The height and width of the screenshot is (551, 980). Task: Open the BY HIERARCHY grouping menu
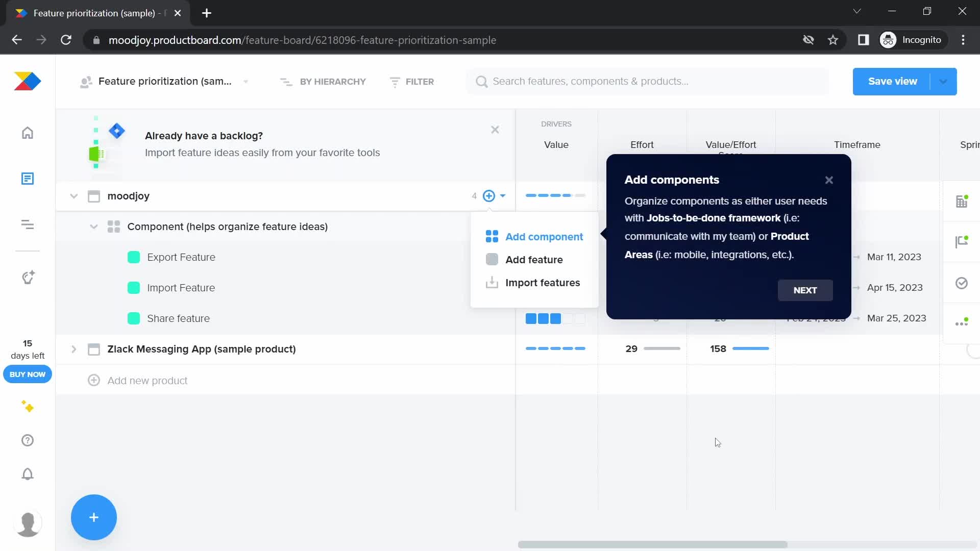pyautogui.click(x=323, y=82)
